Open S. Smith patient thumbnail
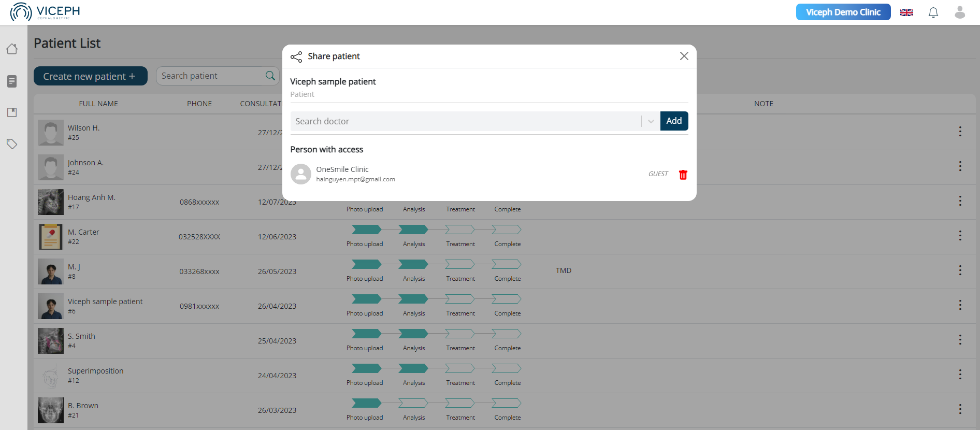980x430 pixels. (x=51, y=341)
